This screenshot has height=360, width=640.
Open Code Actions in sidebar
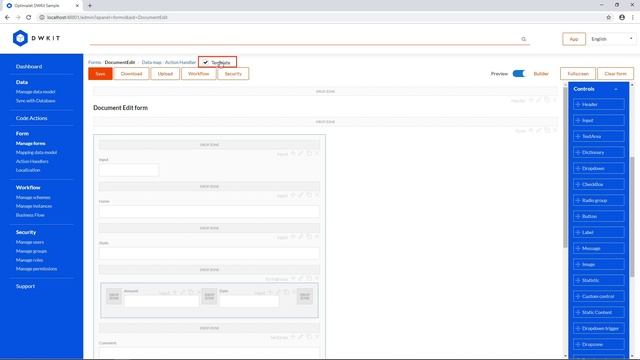pos(31,118)
